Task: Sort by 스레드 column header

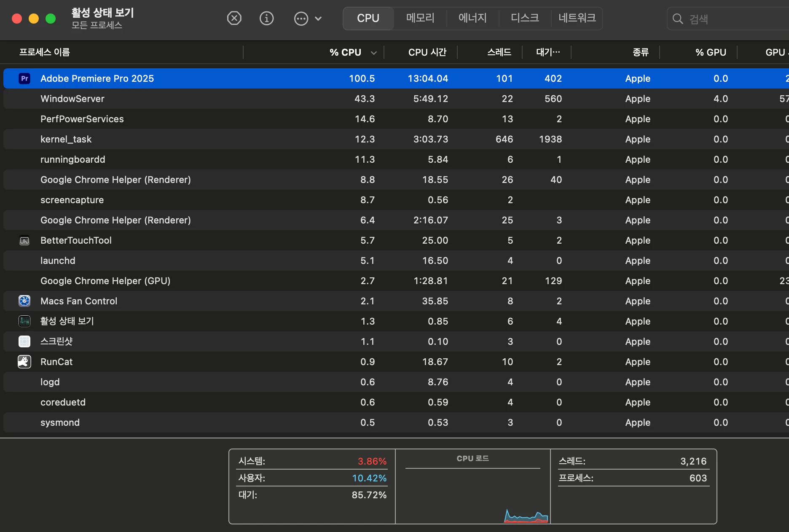Action: coord(499,52)
